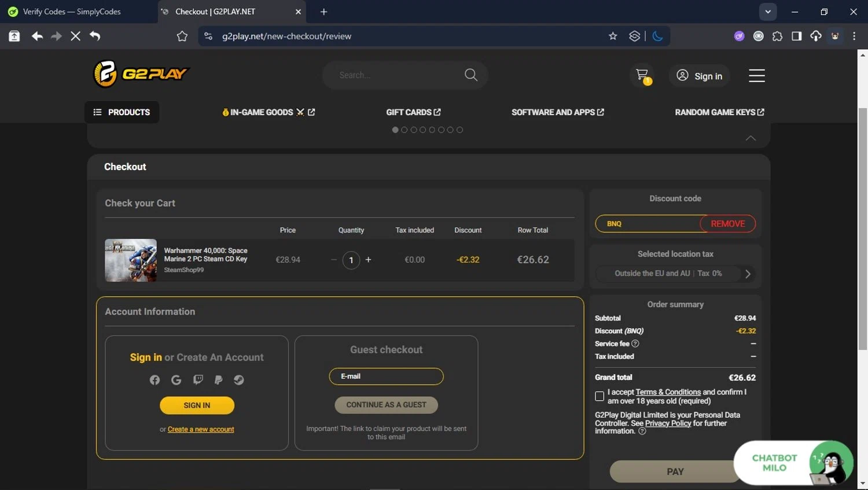
Task: Collapse the banner with up chevron
Action: click(x=751, y=138)
